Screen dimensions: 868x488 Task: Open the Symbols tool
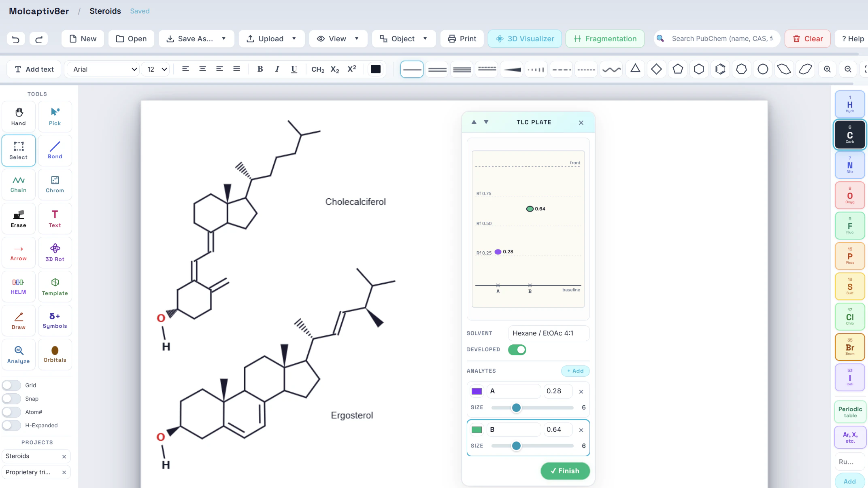tap(55, 320)
